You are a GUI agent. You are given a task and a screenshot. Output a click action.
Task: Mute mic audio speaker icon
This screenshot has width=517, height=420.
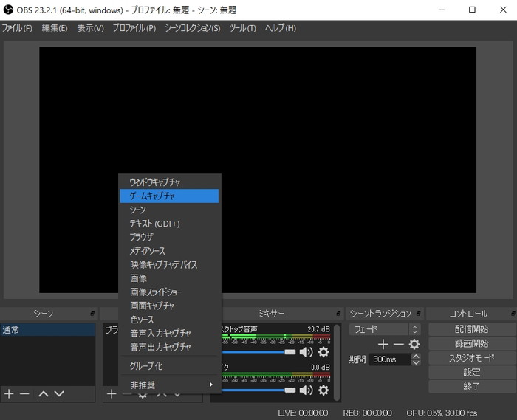pos(306,390)
